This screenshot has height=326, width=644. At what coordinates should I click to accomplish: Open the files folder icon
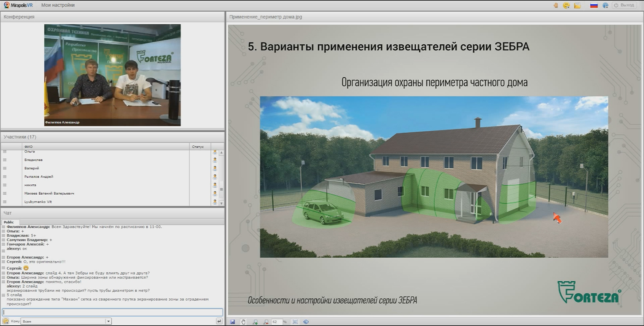tap(577, 5)
